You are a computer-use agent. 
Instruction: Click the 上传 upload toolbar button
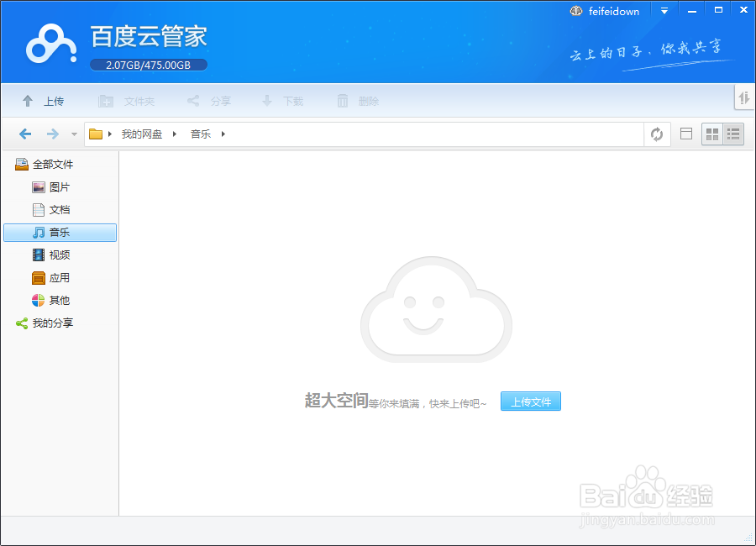tap(43, 101)
